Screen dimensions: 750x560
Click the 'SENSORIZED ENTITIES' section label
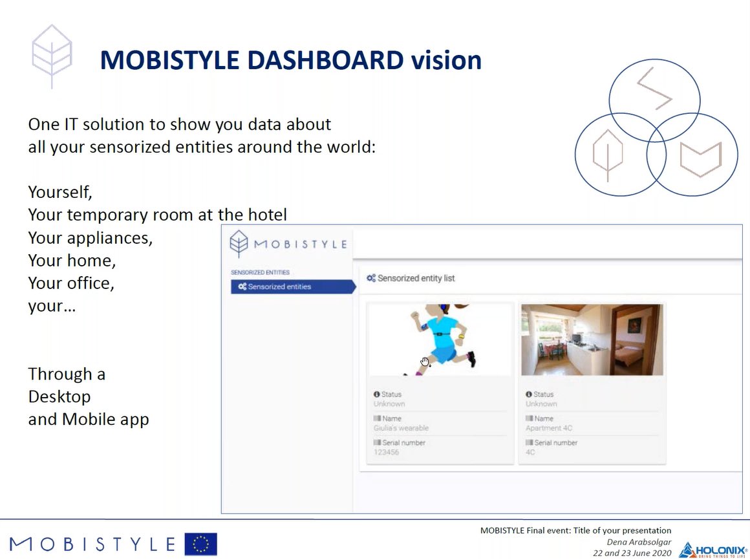[260, 273]
